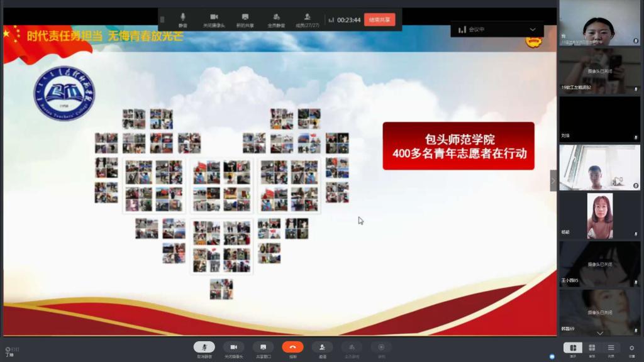Image resolution: width=644 pixels, height=362 pixels.
Task: Select the top participant video thumbnail
Action: (599, 24)
